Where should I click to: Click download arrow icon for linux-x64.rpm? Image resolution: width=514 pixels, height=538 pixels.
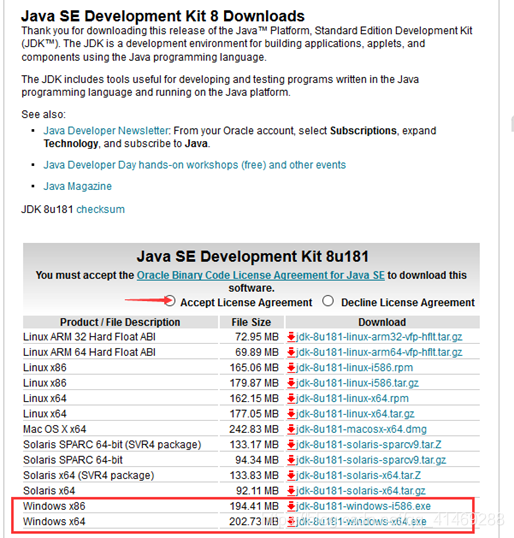(x=291, y=399)
